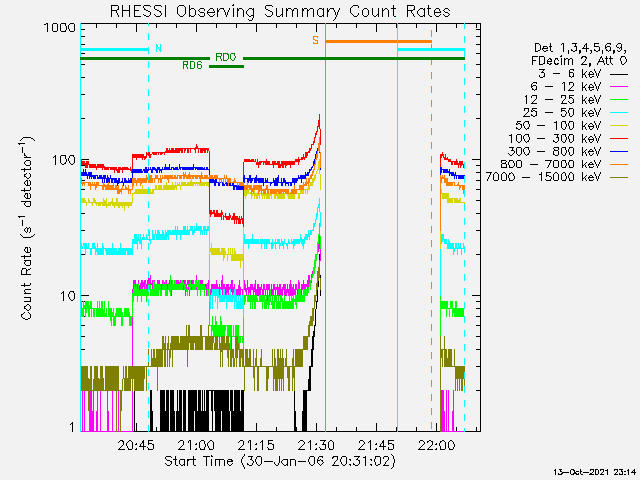Viewport: 640px width, 480px height.
Task: Click the '50 - 100 keV' legend label
Action: pyautogui.click(x=558, y=125)
